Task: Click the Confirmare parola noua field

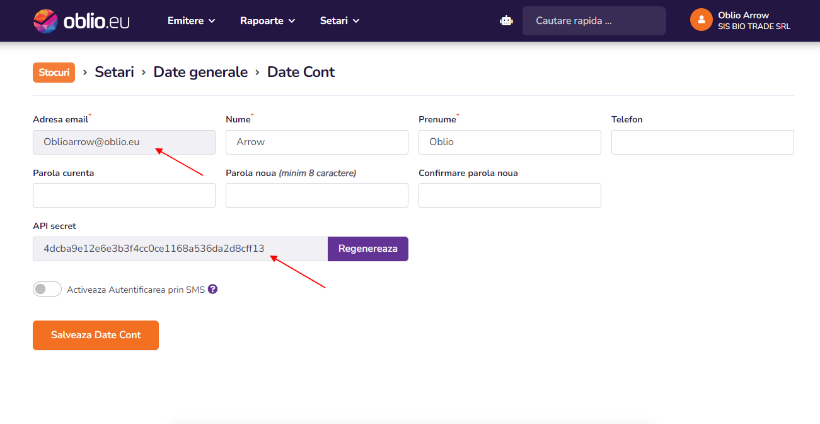Action: tap(509, 196)
